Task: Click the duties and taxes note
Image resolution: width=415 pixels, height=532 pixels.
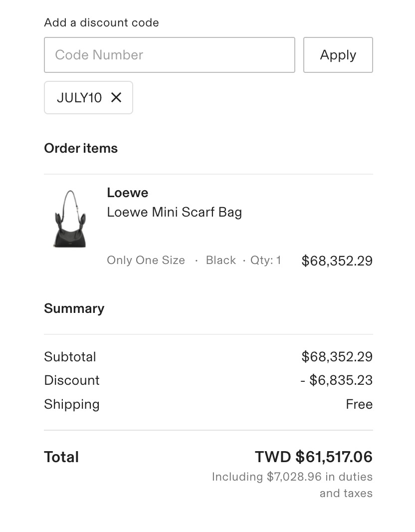Action: tap(292, 485)
